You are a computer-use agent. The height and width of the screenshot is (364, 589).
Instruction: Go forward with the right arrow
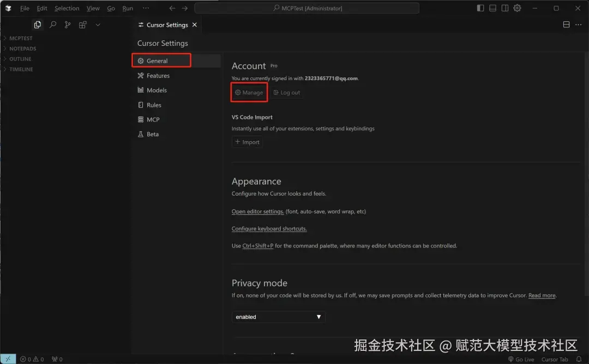pos(184,8)
